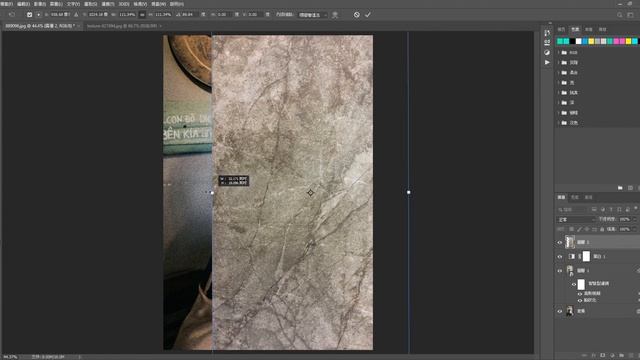
Task: Switch to the Channels tab (通道)
Action: 575,197
